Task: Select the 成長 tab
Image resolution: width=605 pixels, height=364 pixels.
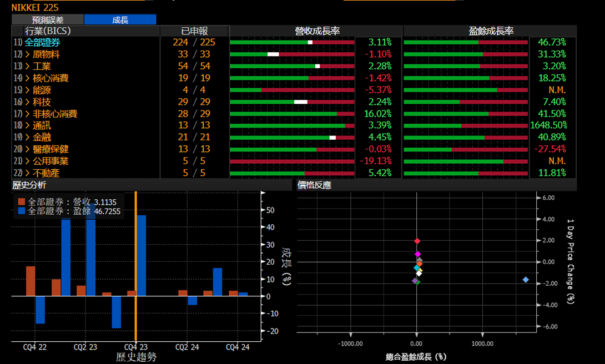Action: point(120,19)
